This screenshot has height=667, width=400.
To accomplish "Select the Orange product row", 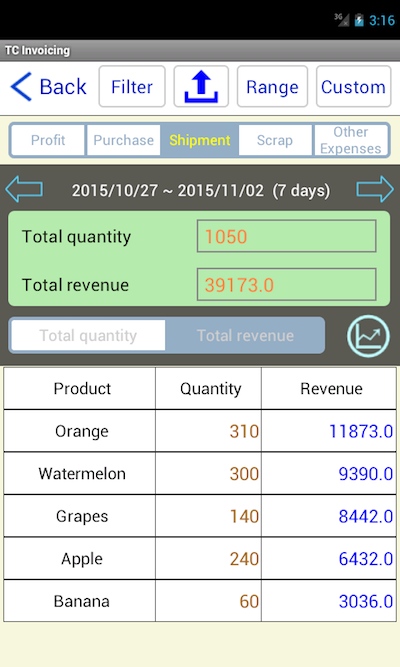I will click(x=200, y=431).
